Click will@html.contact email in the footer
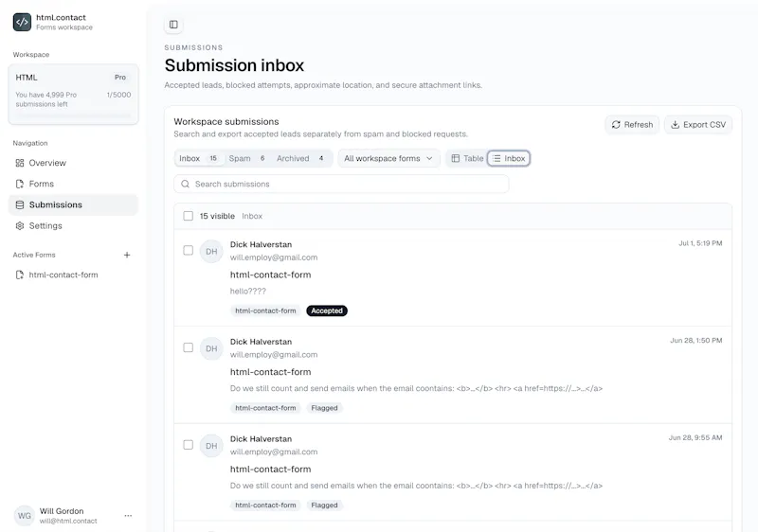This screenshot has height=532, width=758. coord(68,521)
